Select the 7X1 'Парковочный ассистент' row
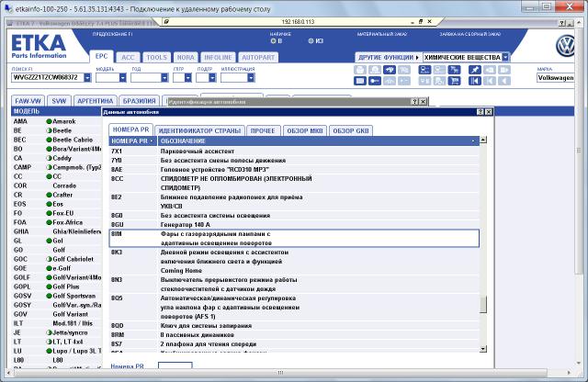The width and height of the screenshot is (588, 382). [x=294, y=152]
